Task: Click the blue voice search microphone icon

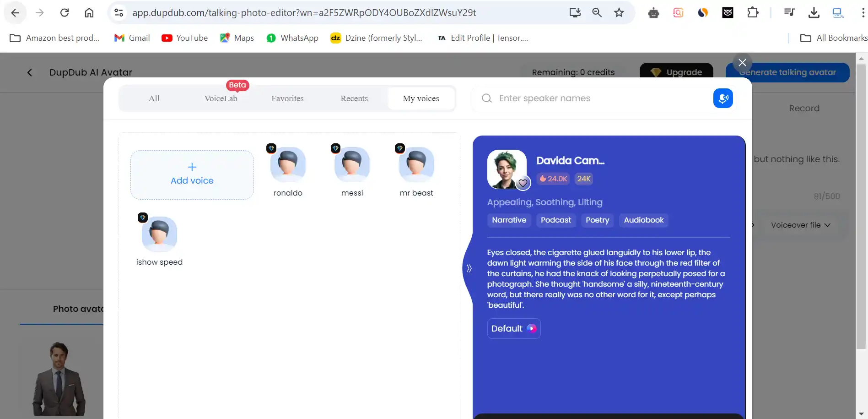Action: tap(723, 98)
